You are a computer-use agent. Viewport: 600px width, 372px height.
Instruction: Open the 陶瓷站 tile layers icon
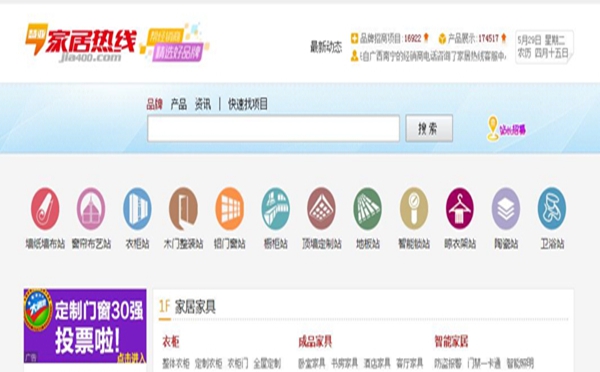506,209
